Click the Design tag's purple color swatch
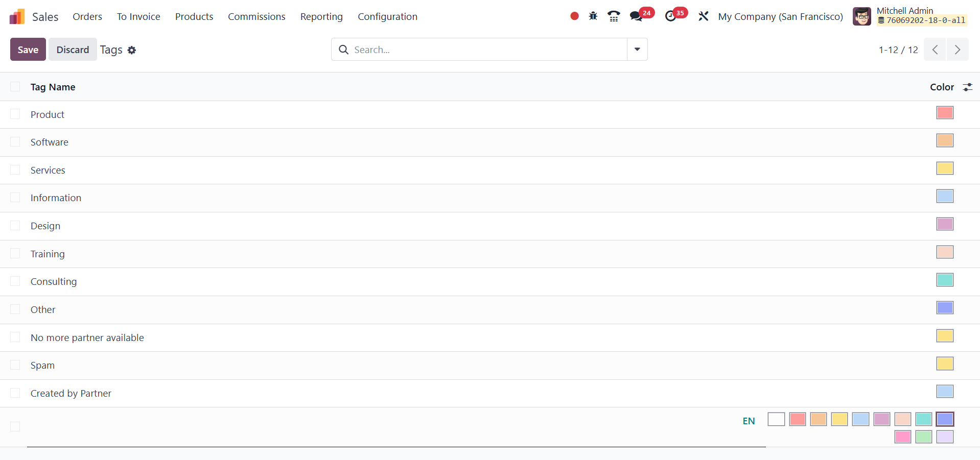 [x=945, y=224]
